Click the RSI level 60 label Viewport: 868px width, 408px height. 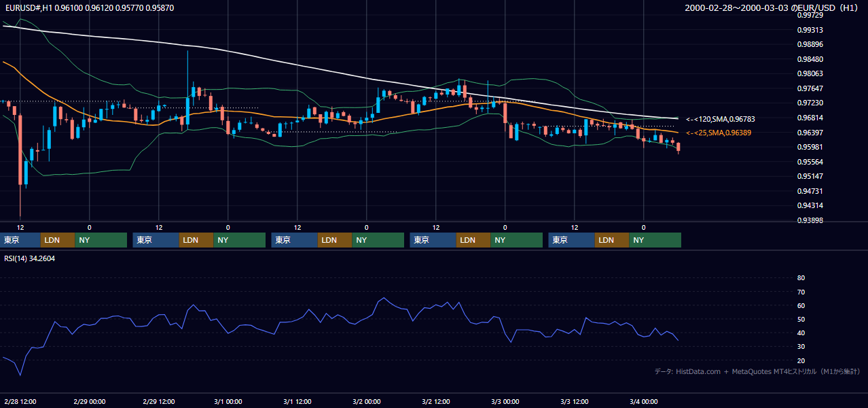pyautogui.click(x=801, y=305)
